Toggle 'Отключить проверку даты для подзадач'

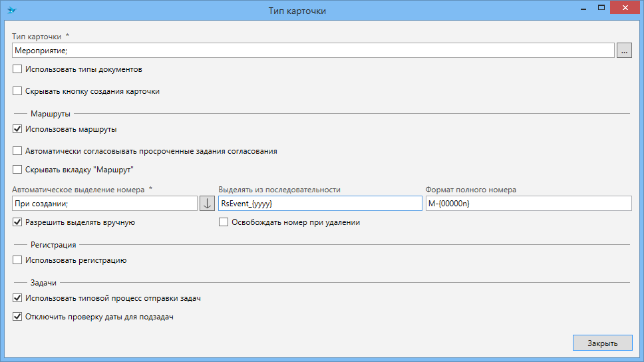point(17,317)
